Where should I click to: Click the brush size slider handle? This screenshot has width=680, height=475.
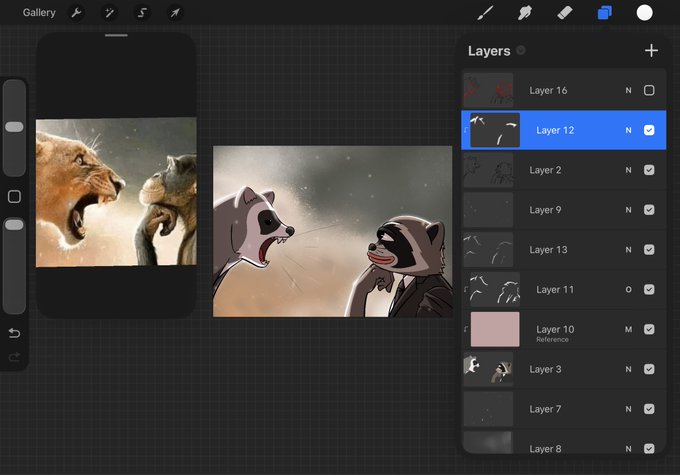(x=14, y=127)
